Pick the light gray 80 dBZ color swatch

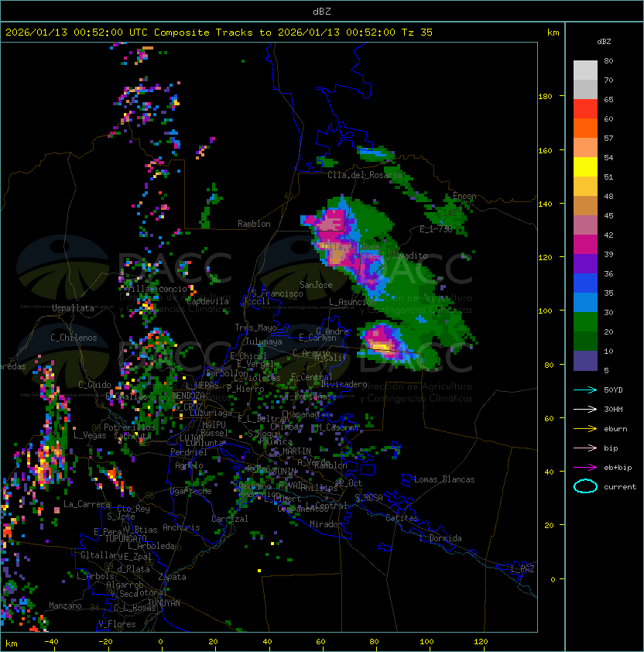(x=585, y=70)
